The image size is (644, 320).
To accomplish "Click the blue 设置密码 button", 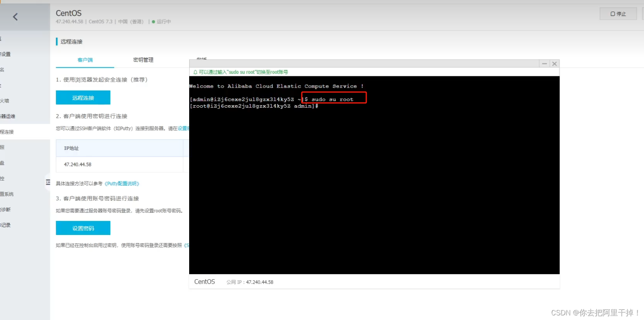I will pyautogui.click(x=83, y=228).
